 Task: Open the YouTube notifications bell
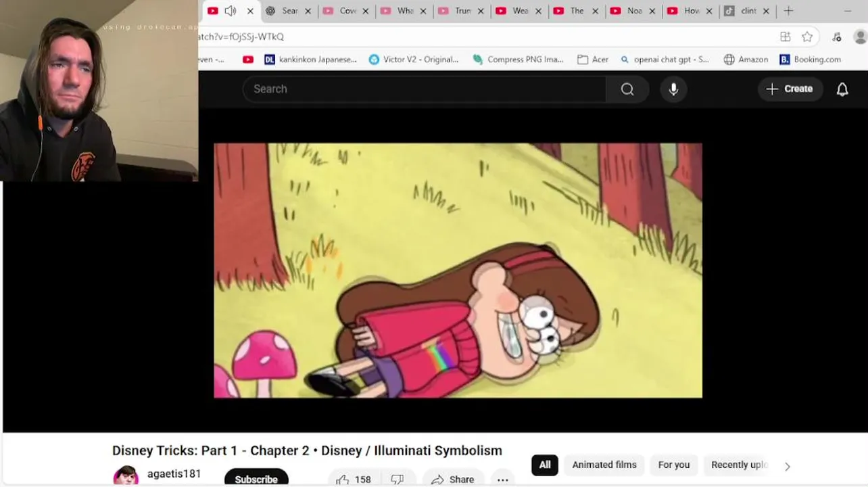(842, 89)
